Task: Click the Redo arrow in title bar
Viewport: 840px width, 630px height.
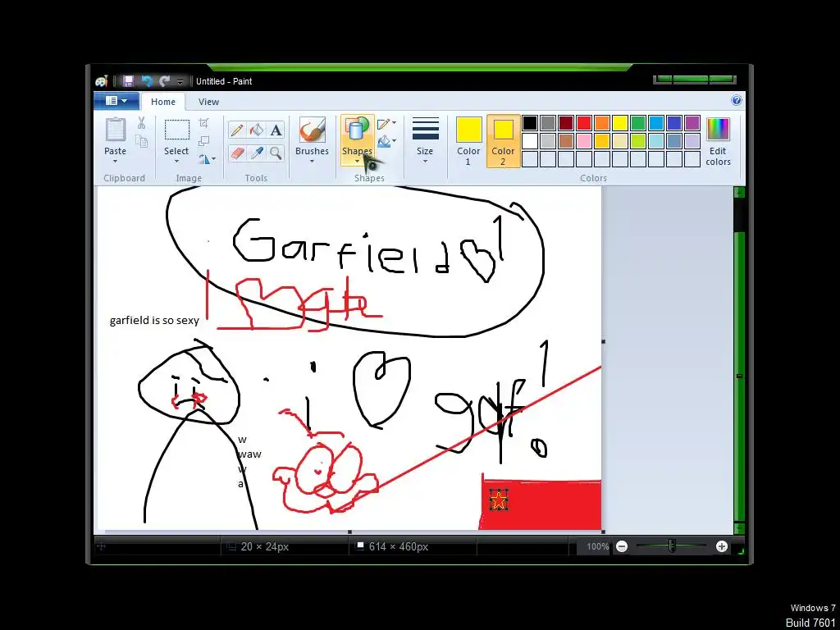Action: click(x=164, y=81)
